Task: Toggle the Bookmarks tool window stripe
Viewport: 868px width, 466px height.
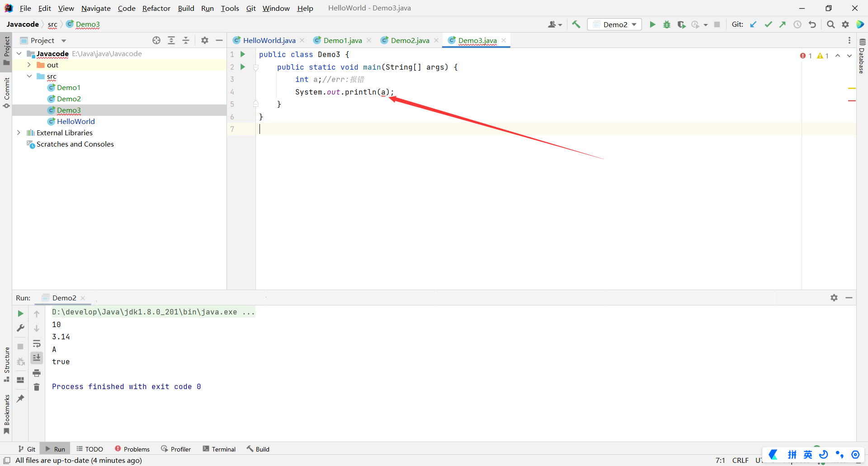Action: pos(6,414)
